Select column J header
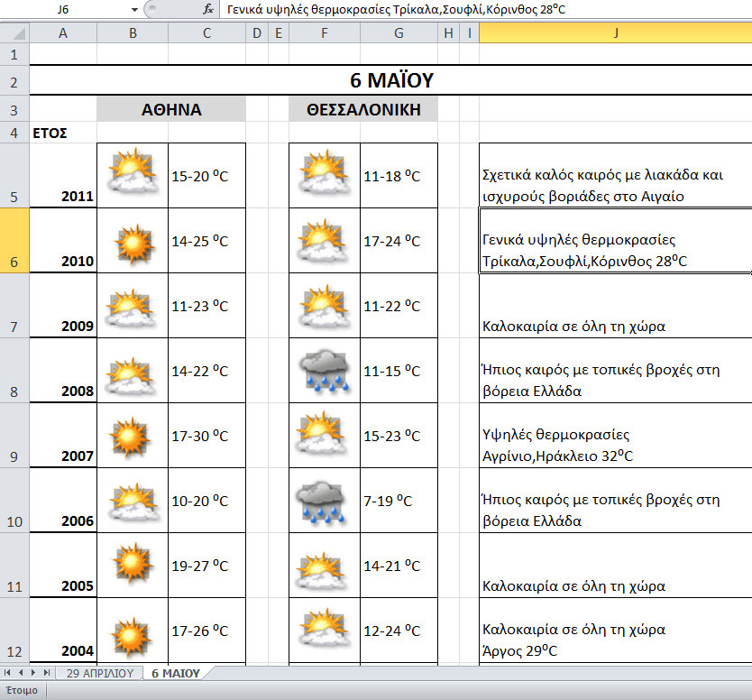The height and width of the screenshot is (700, 752). (x=615, y=33)
